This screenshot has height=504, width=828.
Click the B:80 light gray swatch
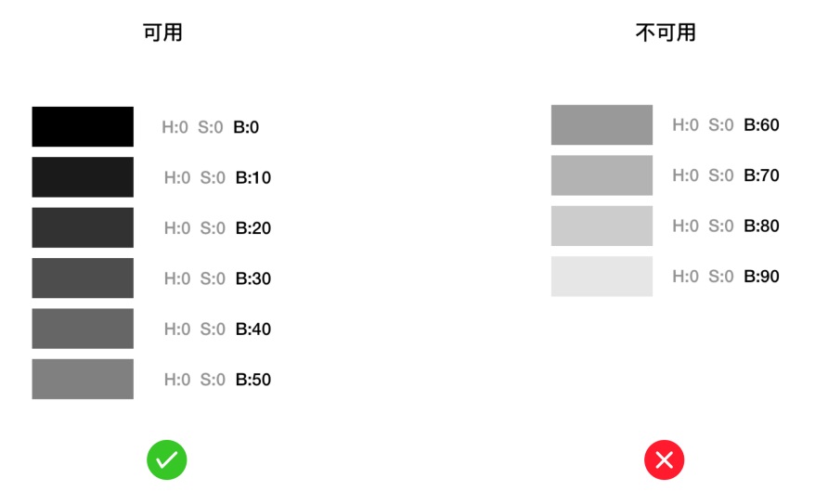pyautogui.click(x=602, y=226)
